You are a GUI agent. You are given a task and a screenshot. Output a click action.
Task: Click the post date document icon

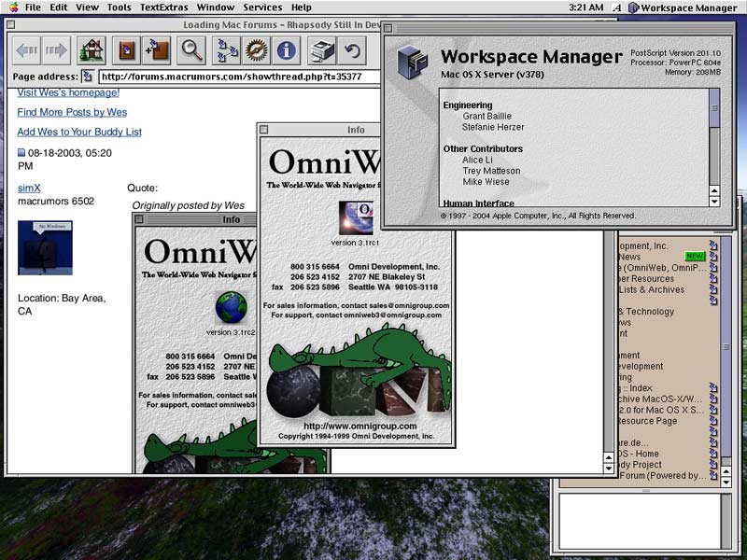(21, 153)
